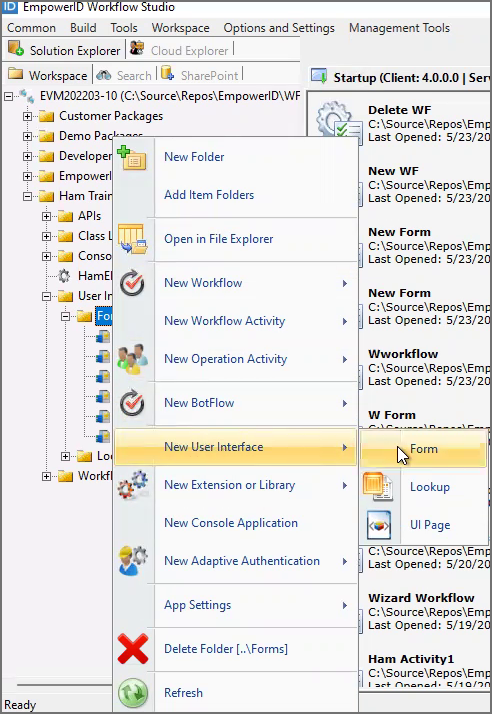Click the red X Delete Folder icon
492x714 pixels.
pyautogui.click(x=133, y=648)
